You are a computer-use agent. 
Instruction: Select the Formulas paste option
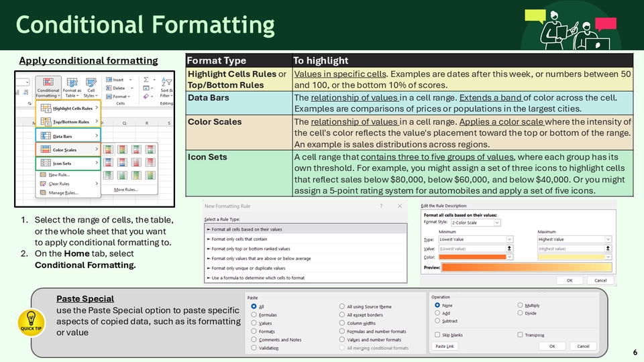pyautogui.click(x=254, y=315)
